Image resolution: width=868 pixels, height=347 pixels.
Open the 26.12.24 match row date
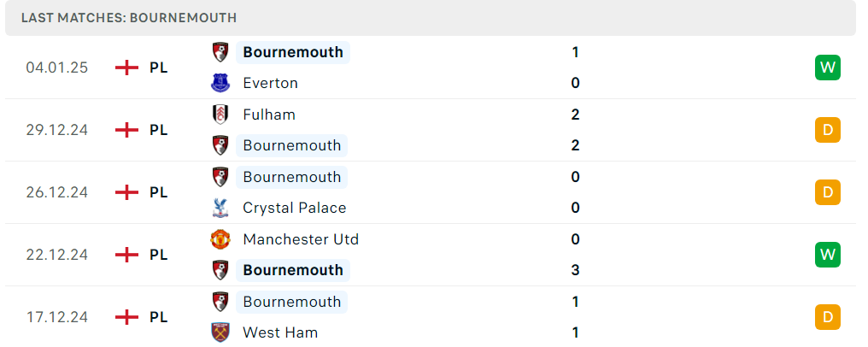click(x=57, y=192)
